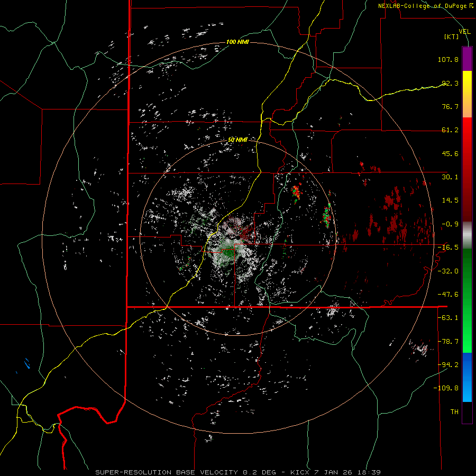
Task: Click the purple segment of velocity color bar
Action: [467, 59]
